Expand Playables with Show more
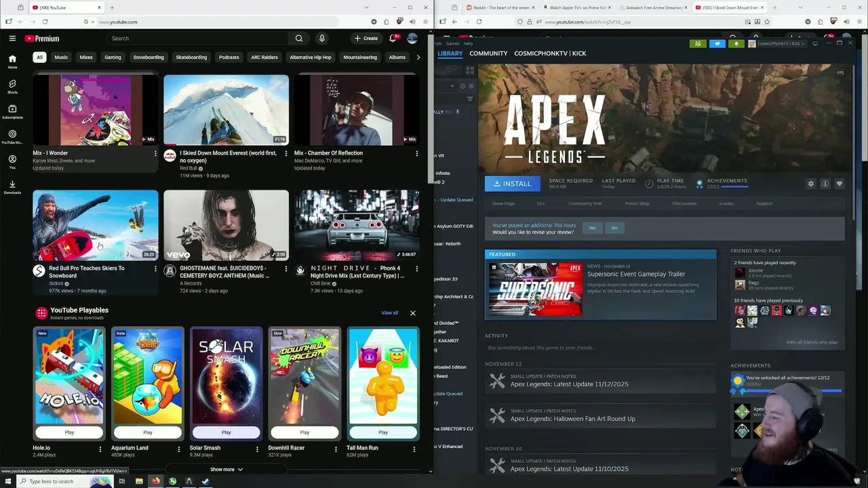868x488 pixels. (x=226, y=469)
